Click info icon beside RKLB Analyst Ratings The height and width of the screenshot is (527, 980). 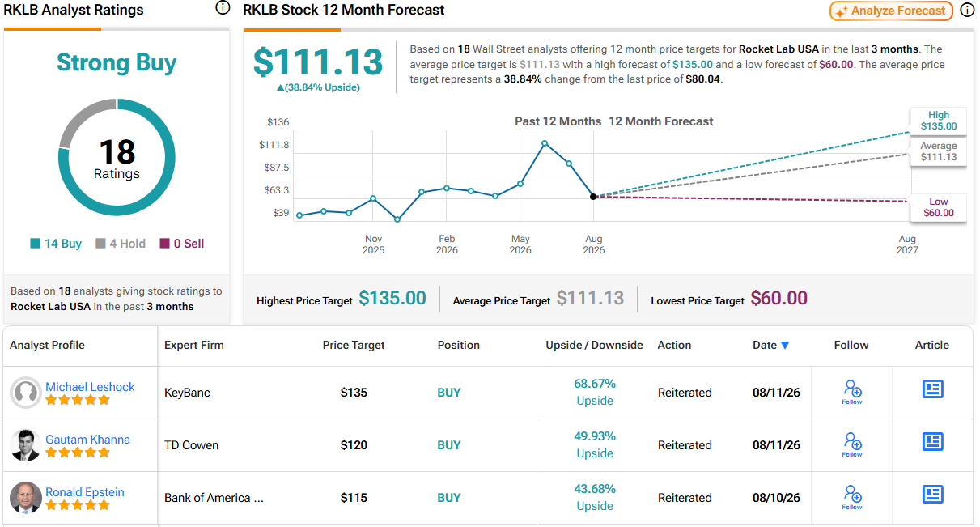point(223,8)
